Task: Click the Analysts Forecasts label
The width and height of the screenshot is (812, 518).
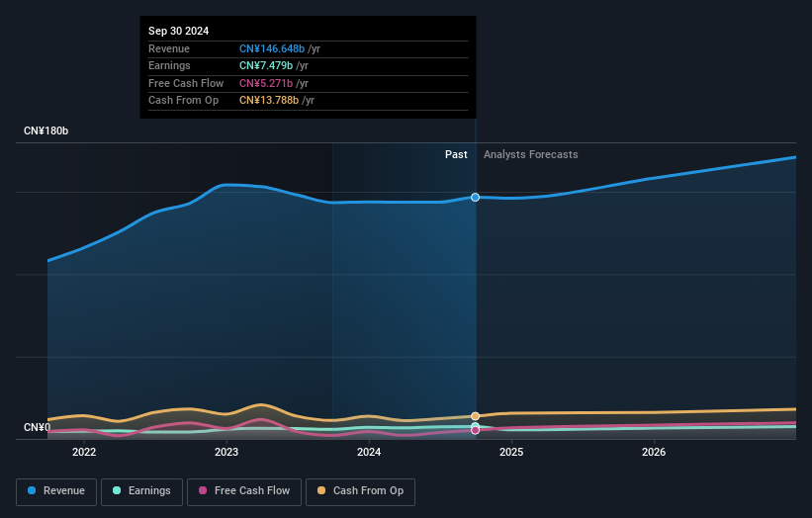Action: coord(531,154)
